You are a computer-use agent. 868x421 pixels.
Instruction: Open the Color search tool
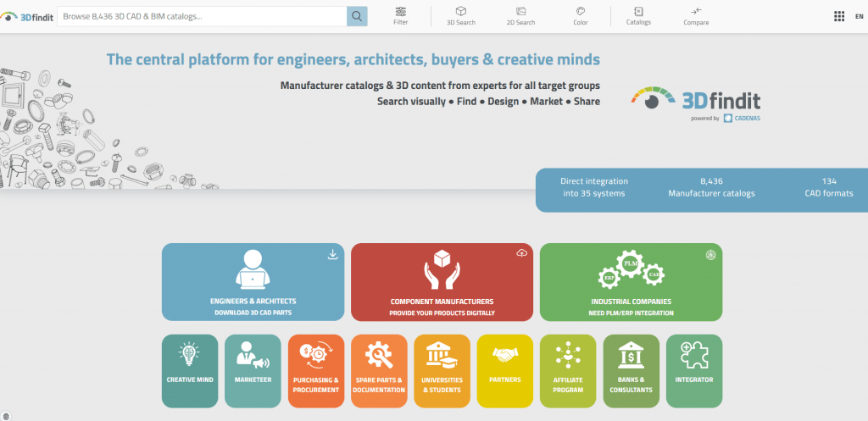(581, 15)
